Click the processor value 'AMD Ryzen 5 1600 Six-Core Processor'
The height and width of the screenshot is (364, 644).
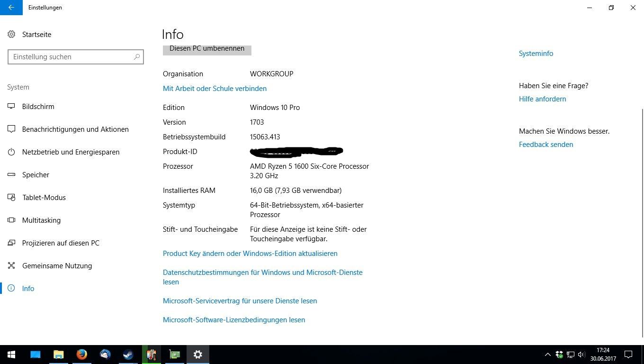[x=309, y=166]
